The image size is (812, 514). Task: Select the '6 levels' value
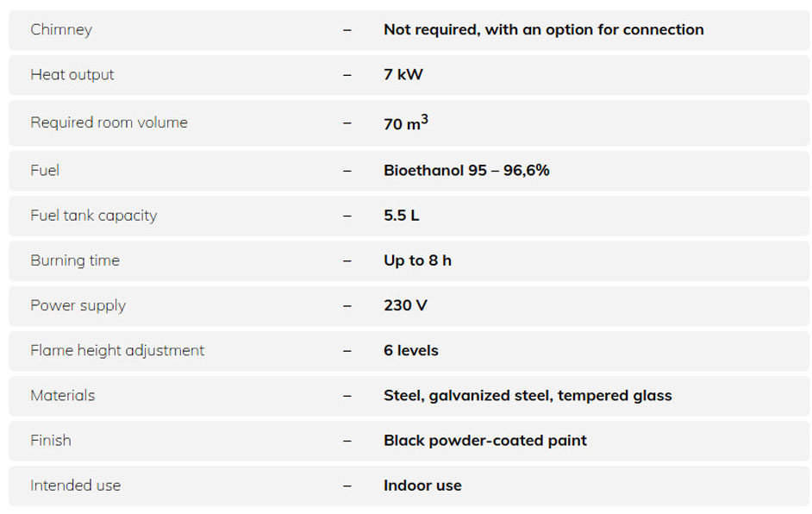tap(411, 350)
